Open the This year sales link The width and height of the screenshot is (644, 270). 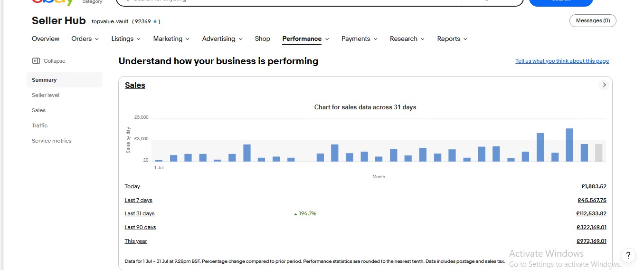(x=136, y=241)
